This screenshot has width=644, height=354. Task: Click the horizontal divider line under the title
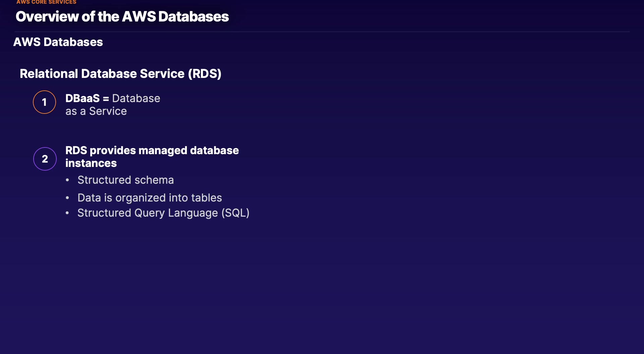[322, 32]
